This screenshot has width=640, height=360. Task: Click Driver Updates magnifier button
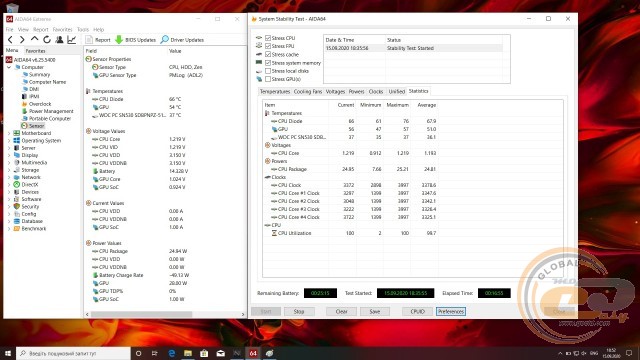pos(182,40)
